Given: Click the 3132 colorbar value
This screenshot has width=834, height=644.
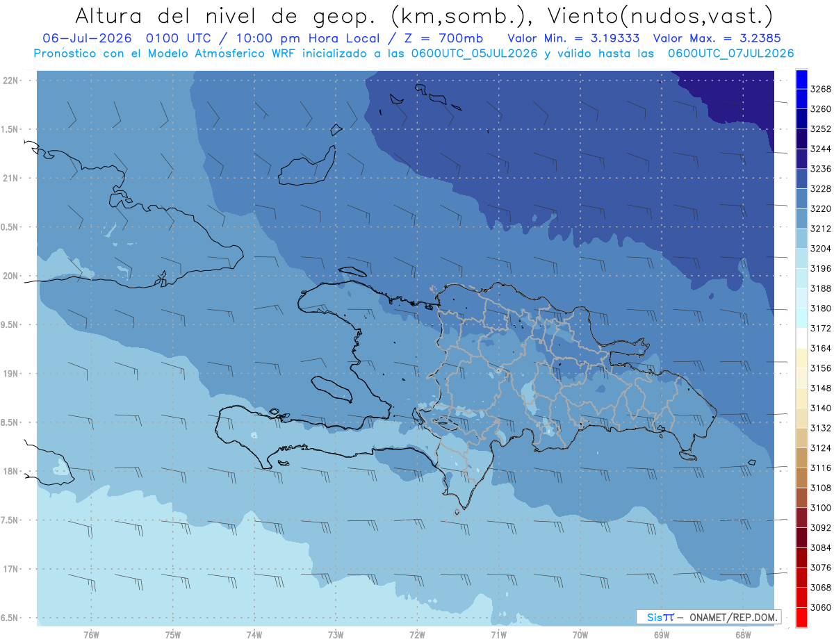Looking at the screenshot, I should [x=820, y=428].
